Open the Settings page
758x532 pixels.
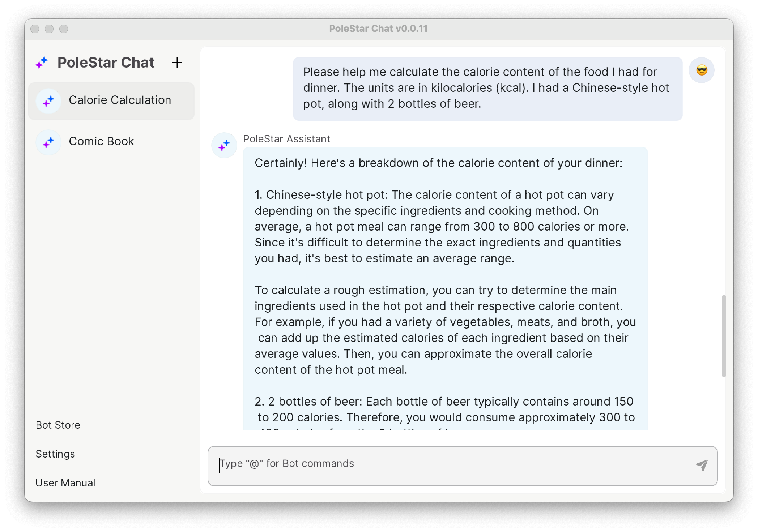55,454
